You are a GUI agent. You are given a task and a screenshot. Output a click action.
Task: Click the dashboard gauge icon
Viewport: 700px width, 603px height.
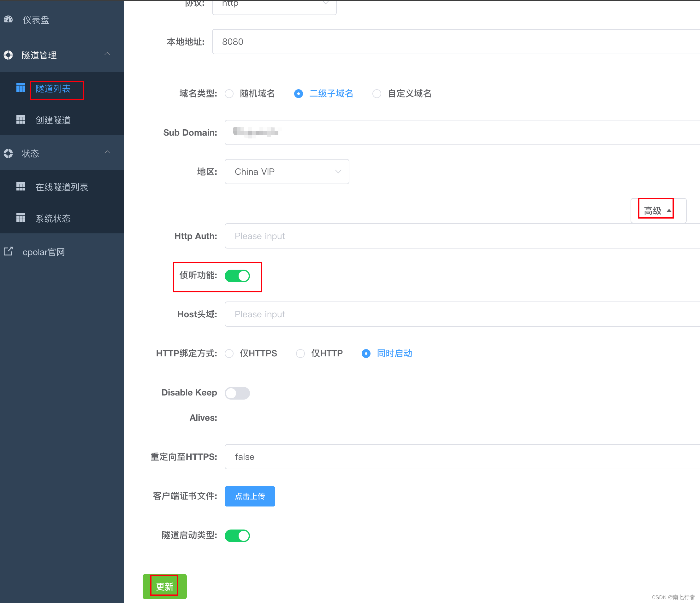[x=8, y=20]
